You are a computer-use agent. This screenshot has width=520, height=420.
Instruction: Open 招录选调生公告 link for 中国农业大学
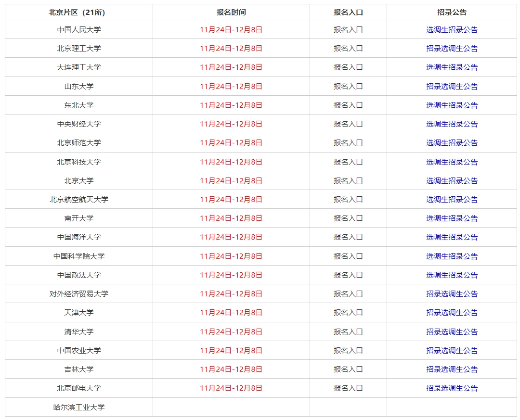click(452, 351)
